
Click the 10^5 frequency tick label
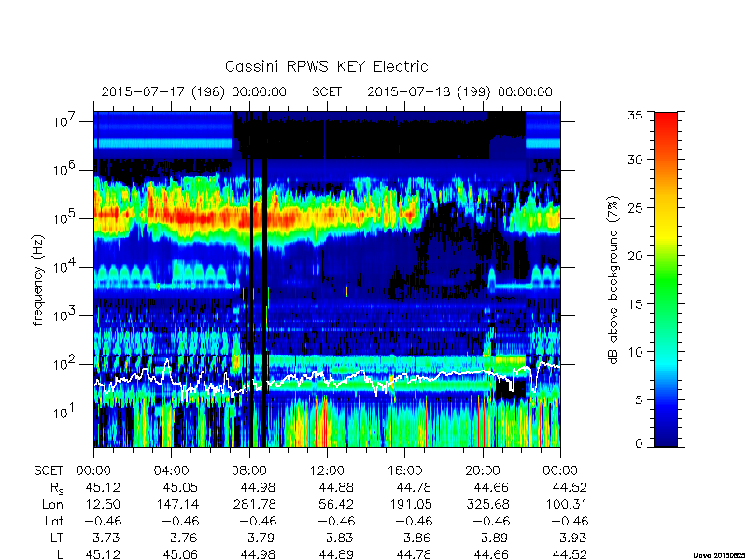click(65, 218)
